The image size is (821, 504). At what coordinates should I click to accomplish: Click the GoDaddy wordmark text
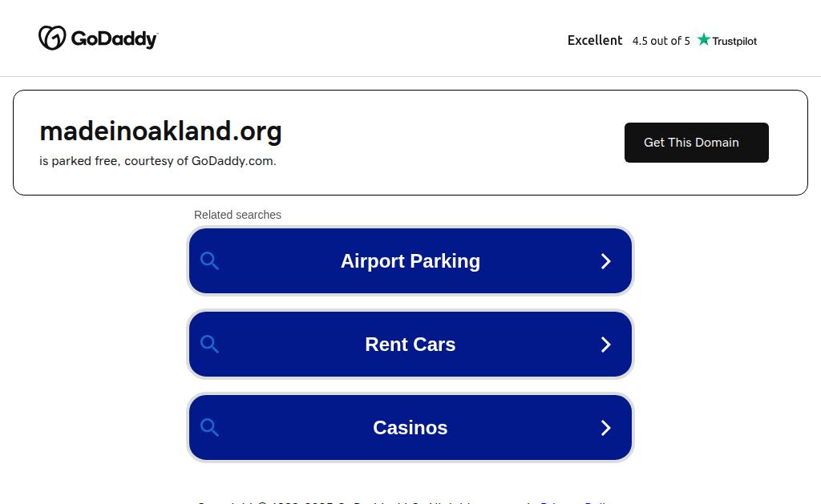pos(114,39)
